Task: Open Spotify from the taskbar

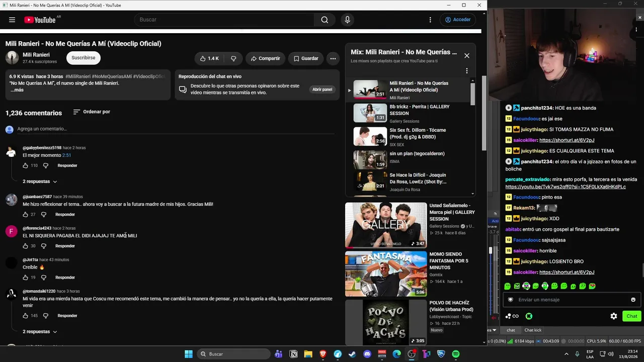Action: tap(456, 354)
